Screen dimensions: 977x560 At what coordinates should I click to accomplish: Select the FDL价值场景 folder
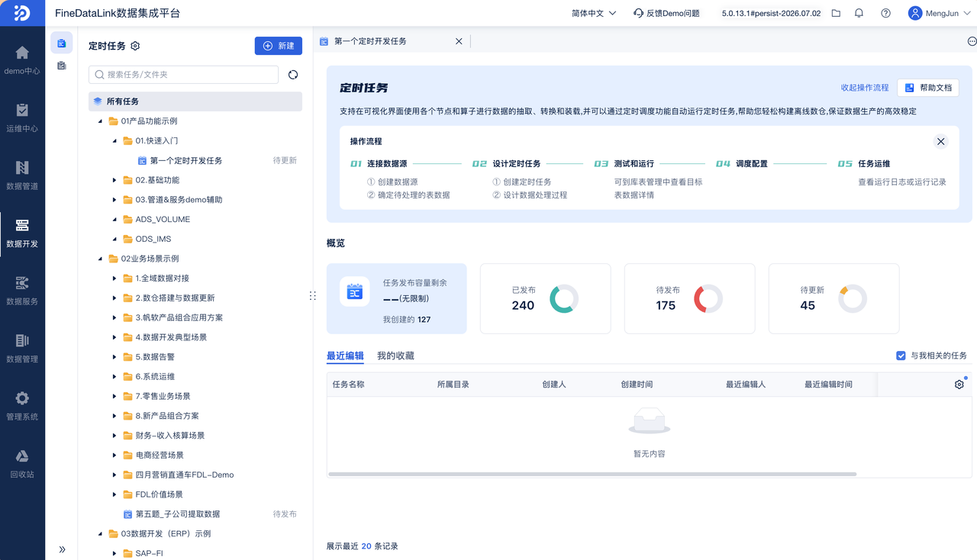[x=160, y=494]
